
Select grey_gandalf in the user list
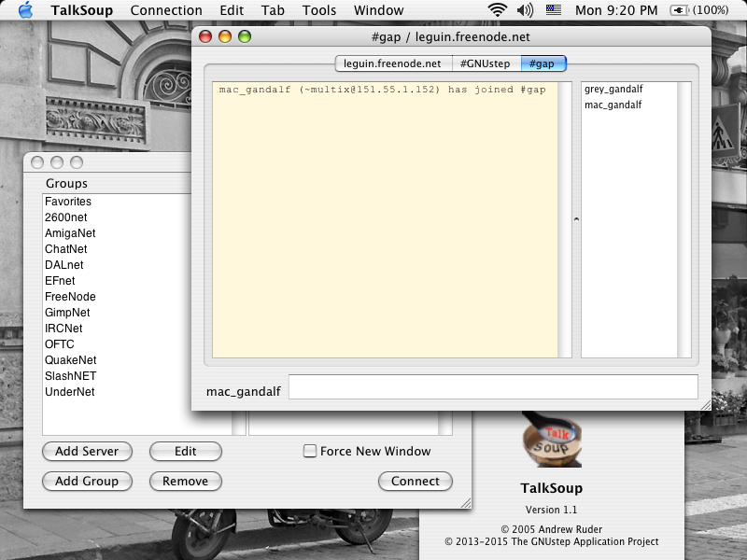coord(628,89)
